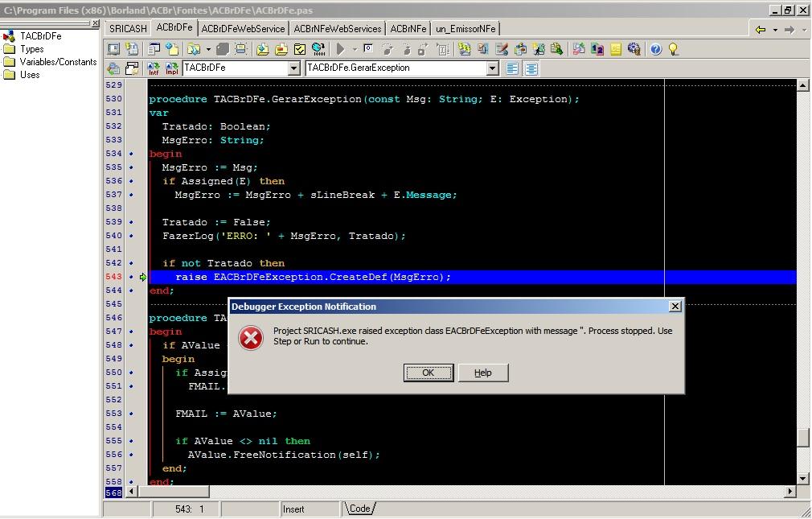Click the blue Help question mark icon
This screenshot has width=812, height=519.
click(655, 49)
